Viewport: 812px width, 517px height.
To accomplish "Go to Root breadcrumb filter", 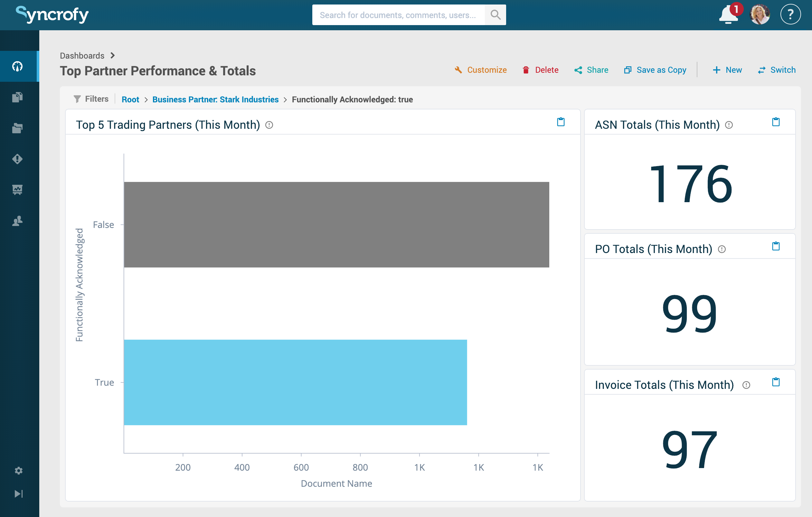I will click(130, 99).
